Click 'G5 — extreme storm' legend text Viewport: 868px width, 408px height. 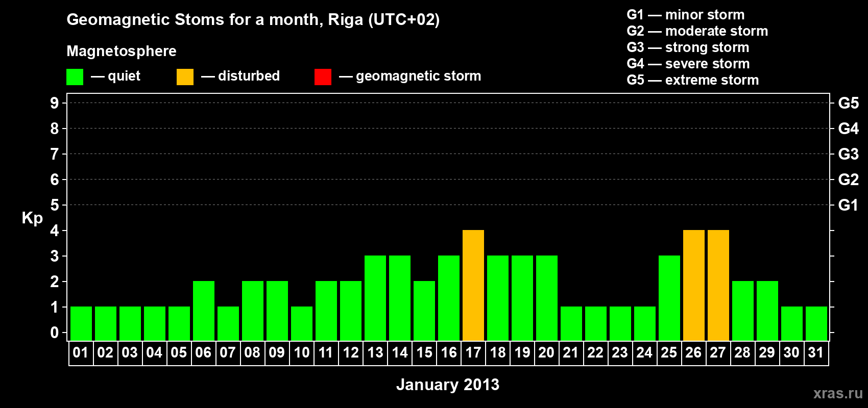[693, 80]
